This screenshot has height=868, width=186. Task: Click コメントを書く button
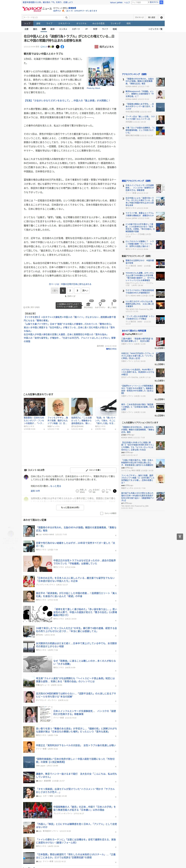[x=93, y=470]
